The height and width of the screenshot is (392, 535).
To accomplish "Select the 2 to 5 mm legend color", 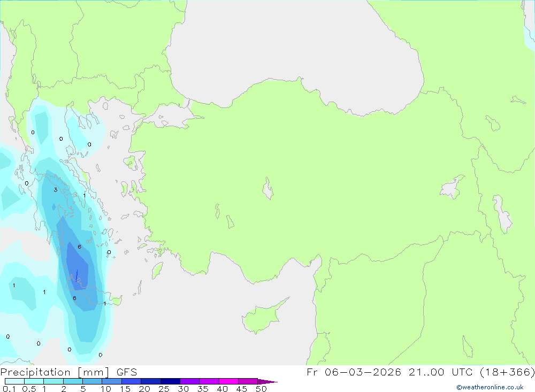I will pos(73,381).
